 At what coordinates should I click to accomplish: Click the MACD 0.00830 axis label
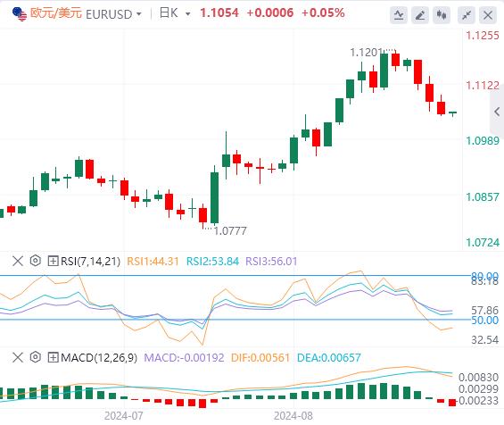(478, 377)
